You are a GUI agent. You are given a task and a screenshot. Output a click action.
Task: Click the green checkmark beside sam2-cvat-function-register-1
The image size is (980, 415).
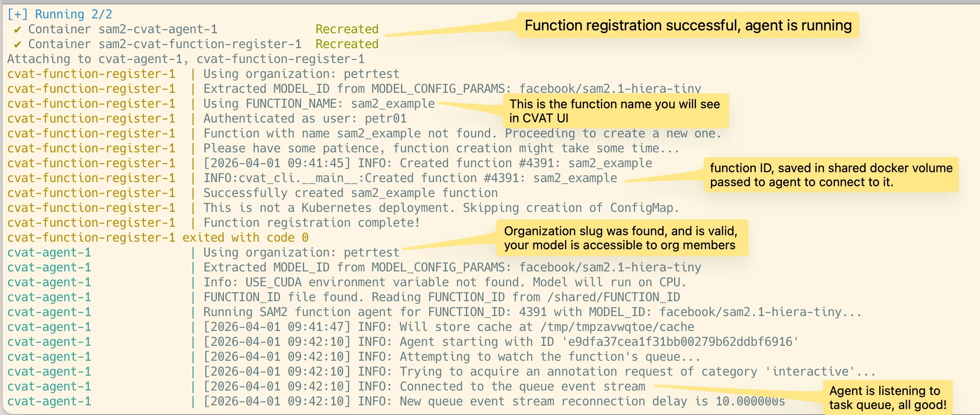coord(18,45)
